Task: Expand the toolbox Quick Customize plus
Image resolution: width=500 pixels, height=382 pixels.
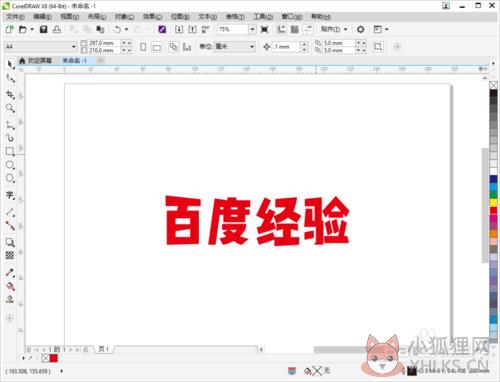Action: [10, 318]
